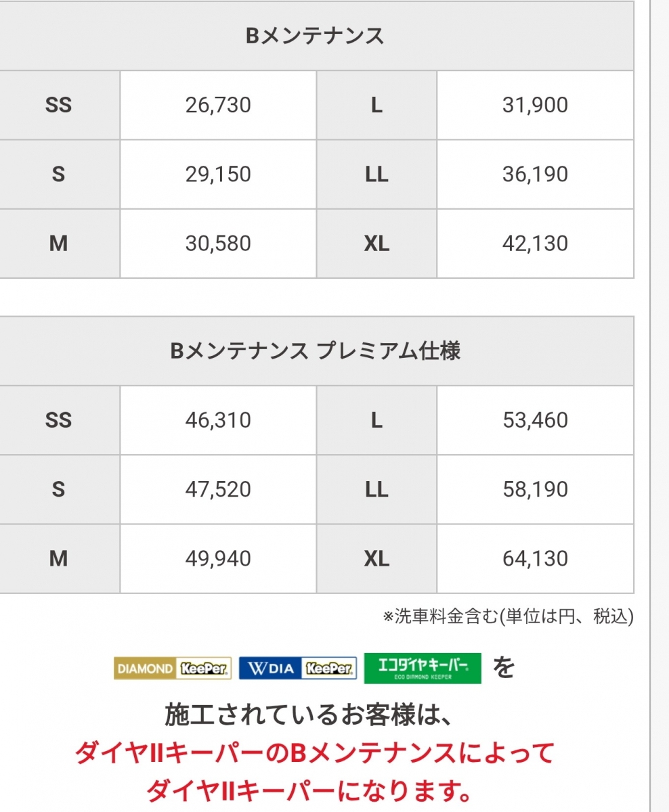Tap the 31,900 price for L size
The image size is (669, 812).
click(x=536, y=105)
